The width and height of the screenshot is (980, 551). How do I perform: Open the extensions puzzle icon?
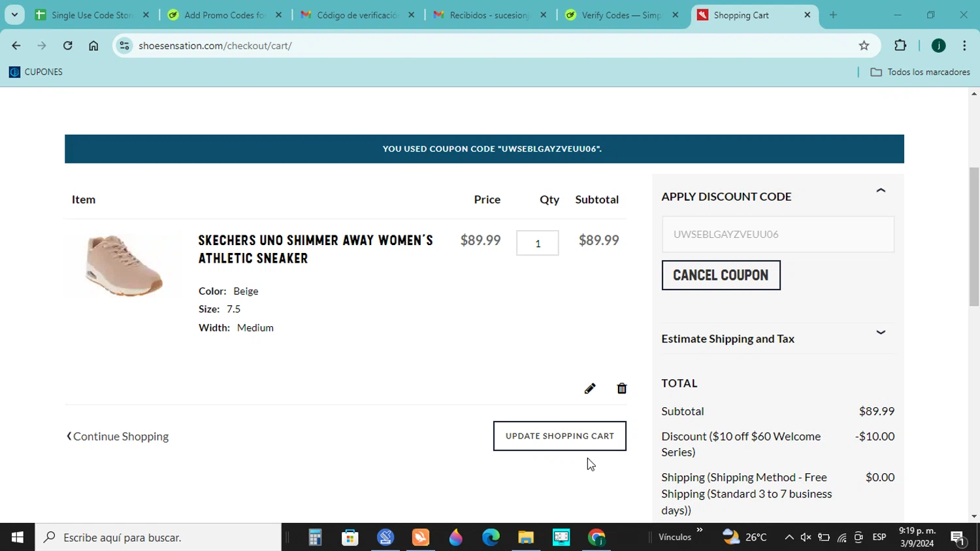click(900, 46)
